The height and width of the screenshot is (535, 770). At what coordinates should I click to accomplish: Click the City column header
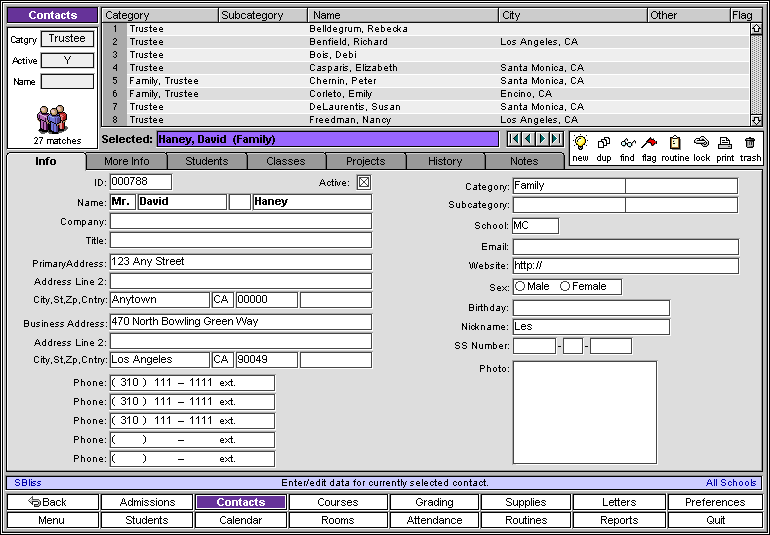coord(574,15)
